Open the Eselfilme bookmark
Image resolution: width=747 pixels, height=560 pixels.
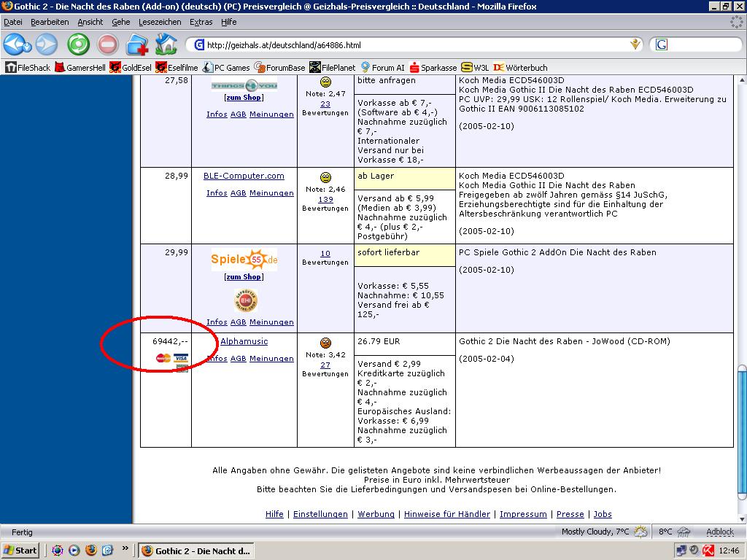177,68
